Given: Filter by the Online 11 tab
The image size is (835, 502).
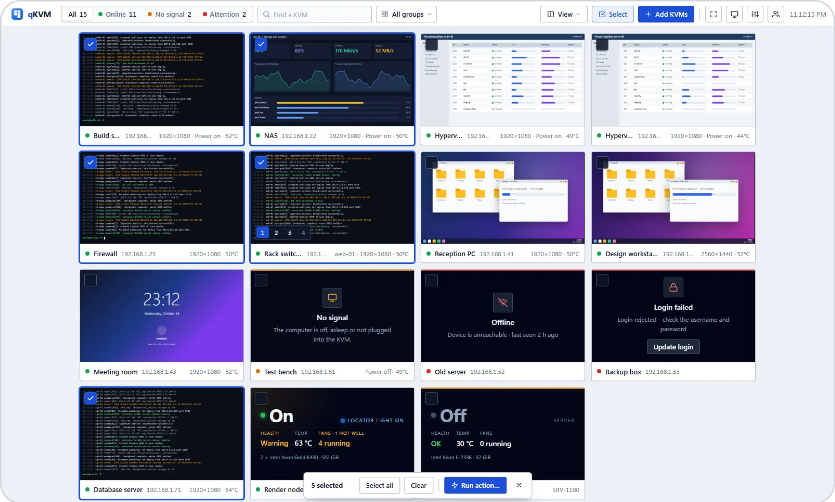Looking at the screenshot, I should 117,14.
